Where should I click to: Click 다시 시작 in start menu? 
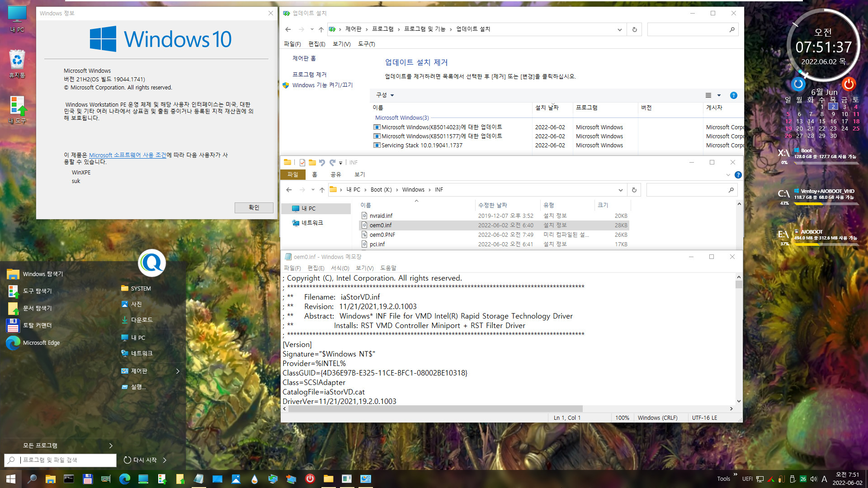point(140,460)
